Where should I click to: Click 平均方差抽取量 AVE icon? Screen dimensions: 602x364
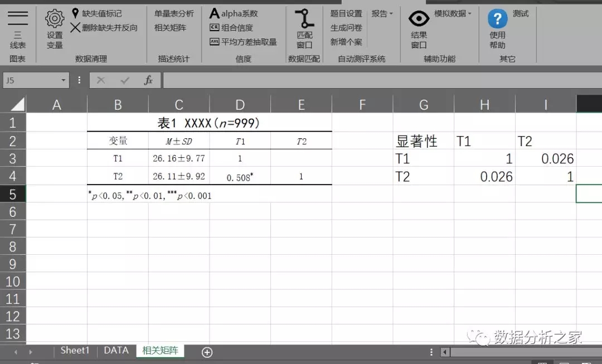[x=214, y=42]
